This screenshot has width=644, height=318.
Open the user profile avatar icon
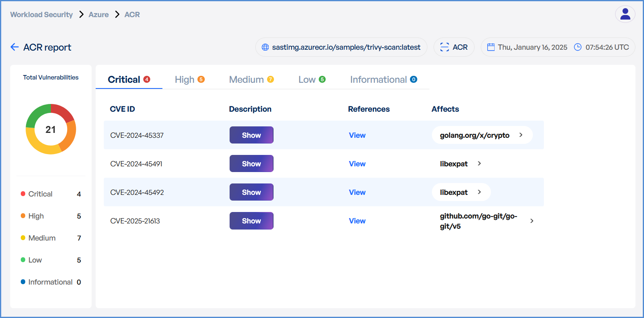pos(625,14)
